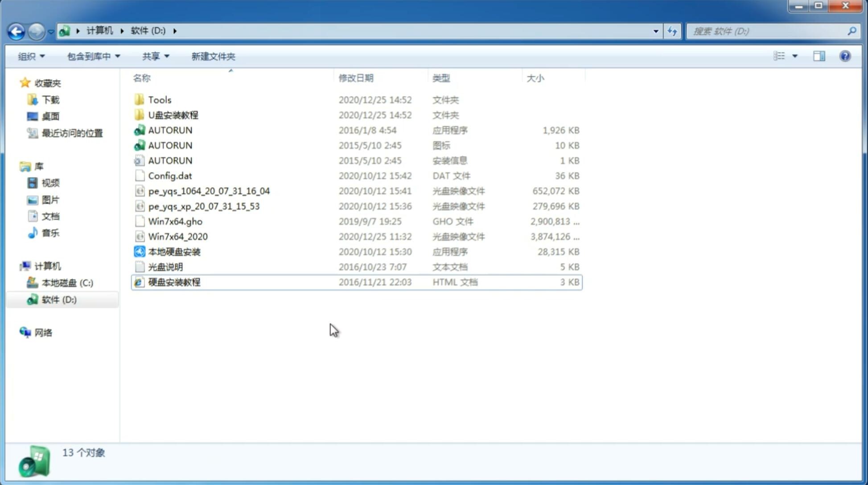This screenshot has height=485, width=868.
Task: Open the Tools folder
Action: click(x=159, y=99)
